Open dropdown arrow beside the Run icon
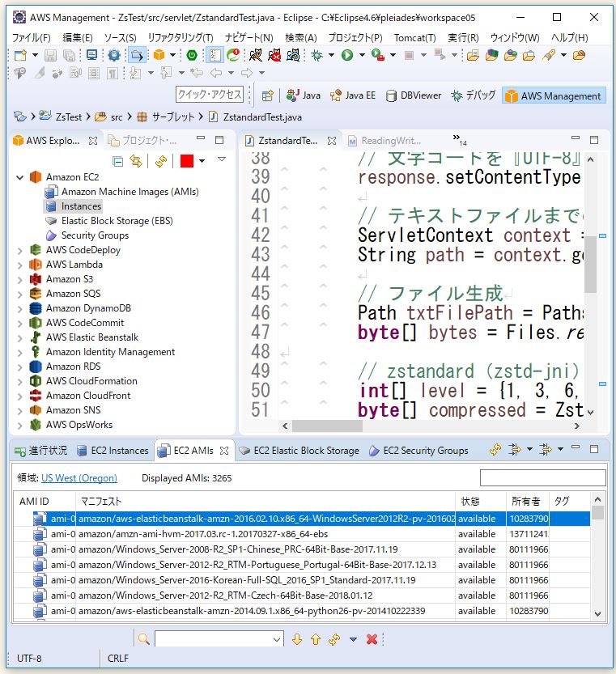Screen dimensions: 616x674 click(362, 55)
